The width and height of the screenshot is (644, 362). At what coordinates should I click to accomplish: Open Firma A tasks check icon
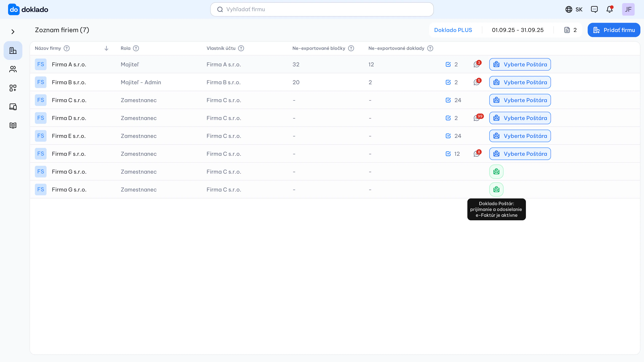tap(448, 65)
